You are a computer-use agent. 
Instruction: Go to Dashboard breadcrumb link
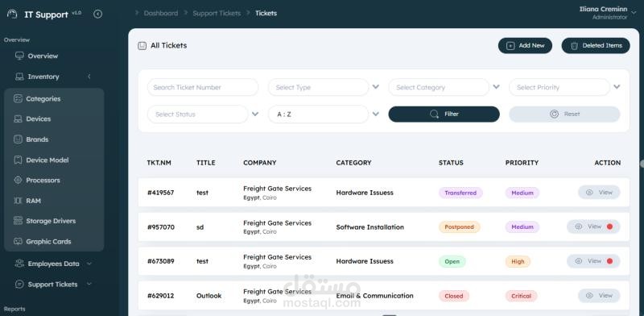coord(160,13)
